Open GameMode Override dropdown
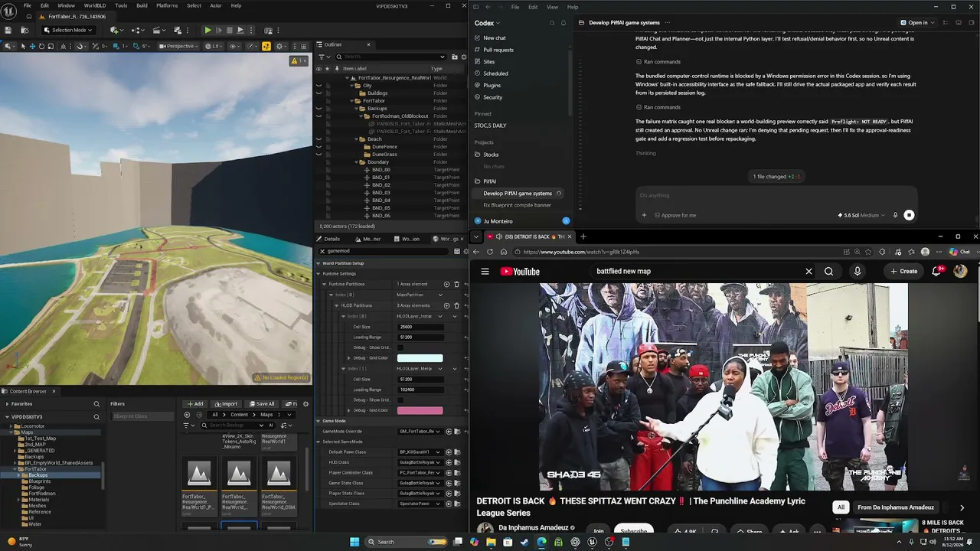This screenshot has width=980, height=551. (420, 431)
